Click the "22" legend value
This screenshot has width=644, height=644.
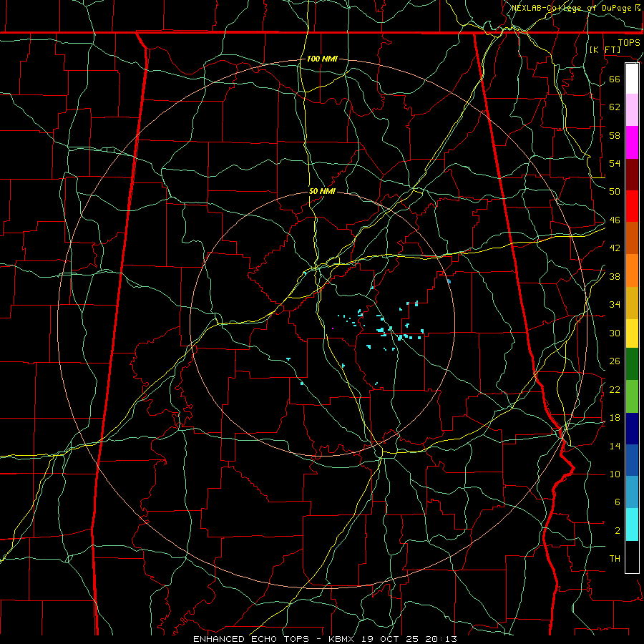tap(615, 389)
